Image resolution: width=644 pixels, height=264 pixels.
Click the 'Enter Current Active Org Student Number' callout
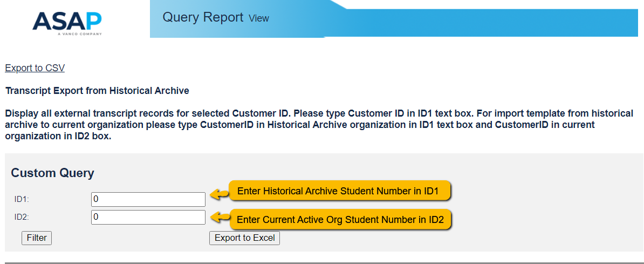click(x=340, y=220)
